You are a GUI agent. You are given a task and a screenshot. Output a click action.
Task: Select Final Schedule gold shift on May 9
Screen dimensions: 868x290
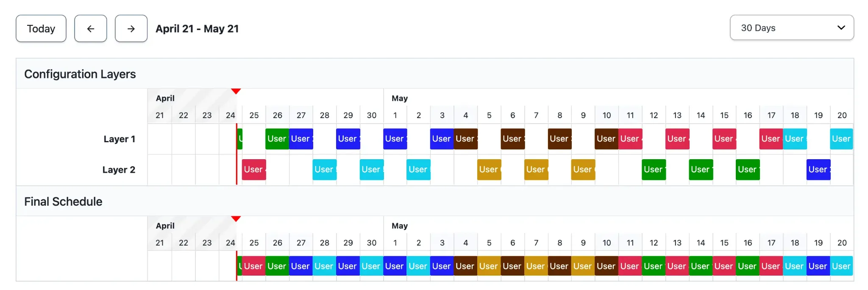(x=583, y=266)
